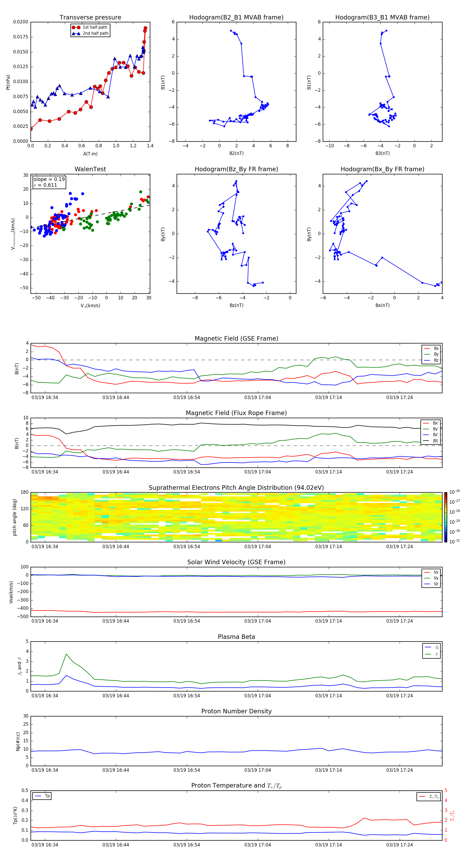Click the 'Bx(nT)' x-axis label
The image size is (473, 868).
382,305
